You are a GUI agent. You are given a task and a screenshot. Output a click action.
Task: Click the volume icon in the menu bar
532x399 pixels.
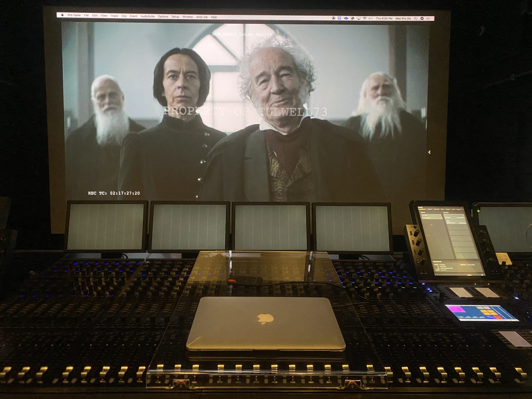pos(370,18)
